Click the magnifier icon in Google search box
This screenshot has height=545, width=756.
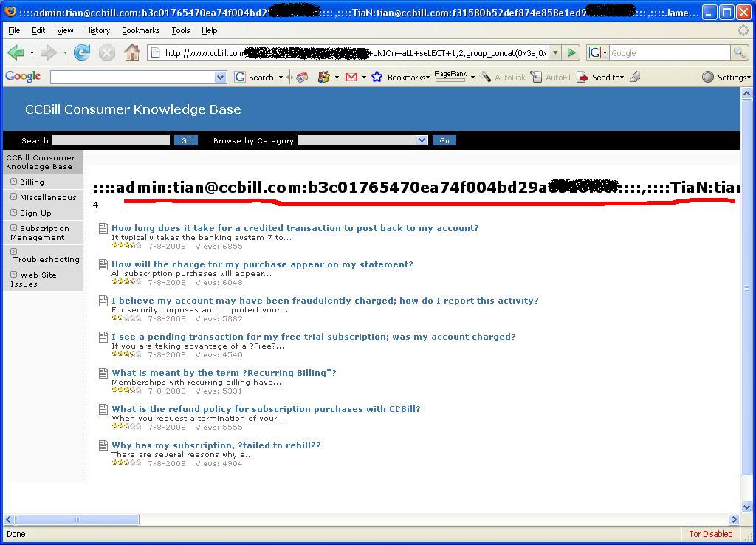point(738,52)
